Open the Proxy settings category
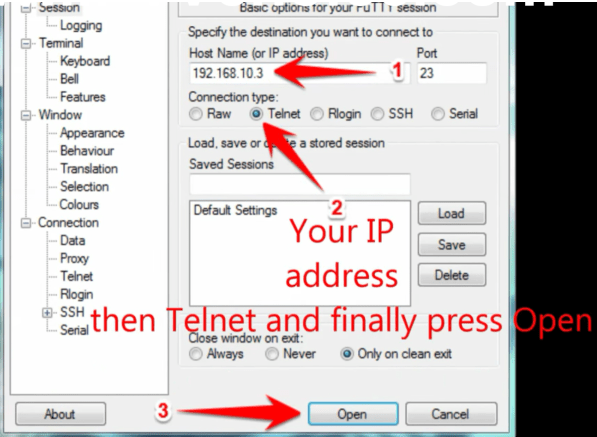Viewport: 597px width, 437px height. pyautogui.click(x=74, y=258)
